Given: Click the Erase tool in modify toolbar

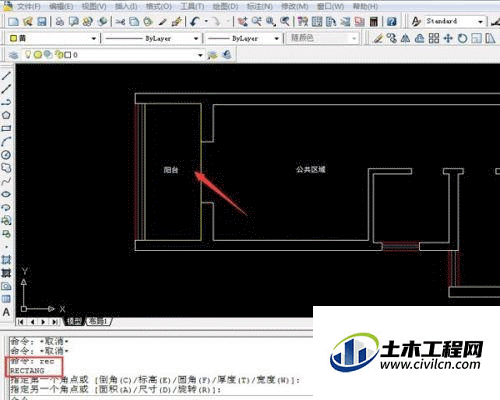Looking at the screenshot, I should point(378,38).
